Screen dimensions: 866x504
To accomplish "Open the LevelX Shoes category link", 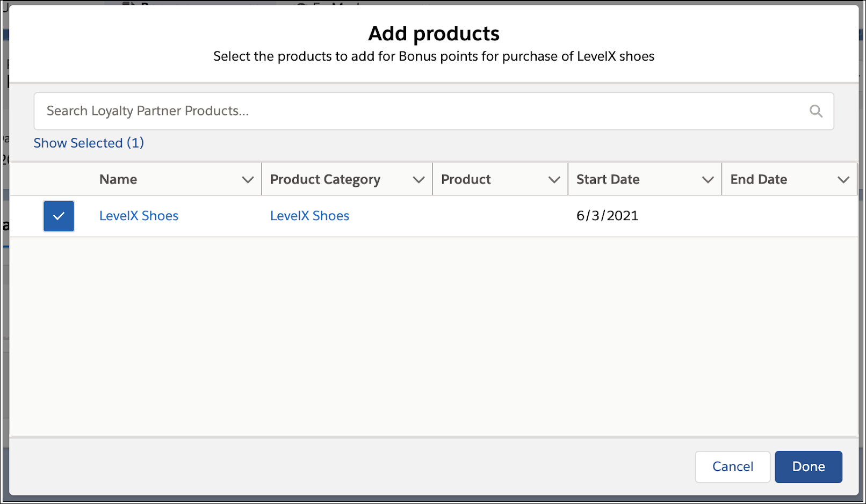I will tap(309, 215).
